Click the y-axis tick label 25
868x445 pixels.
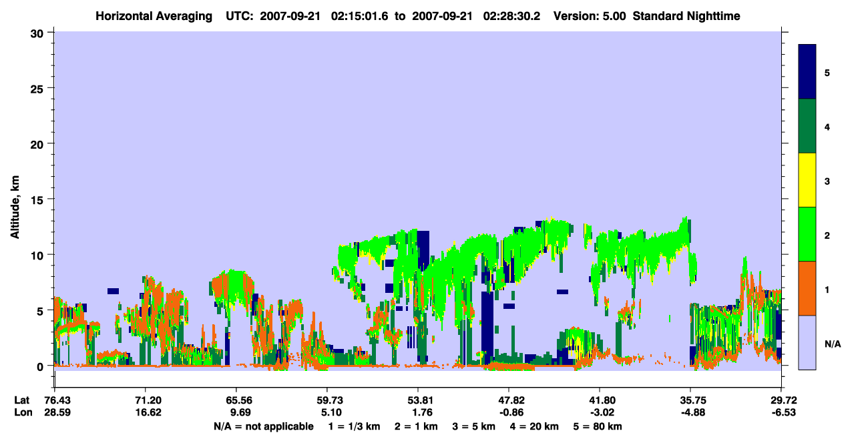39,88
